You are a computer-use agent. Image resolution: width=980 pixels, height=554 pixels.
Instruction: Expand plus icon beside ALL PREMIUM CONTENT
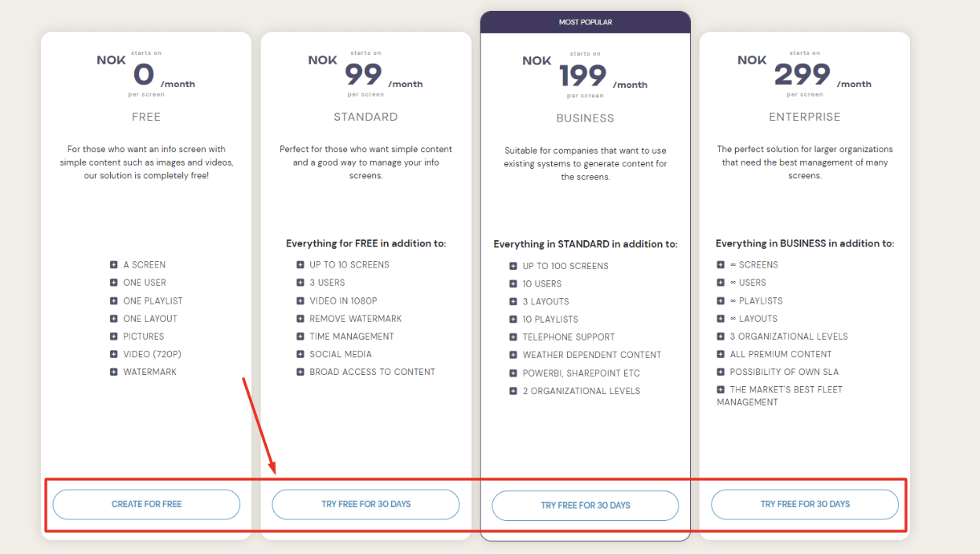pyautogui.click(x=721, y=355)
